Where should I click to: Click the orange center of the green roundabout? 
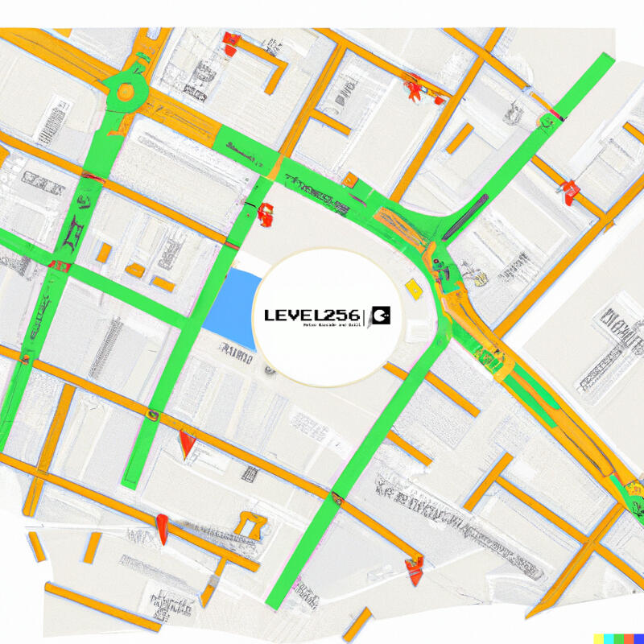click(x=126, y=92)
